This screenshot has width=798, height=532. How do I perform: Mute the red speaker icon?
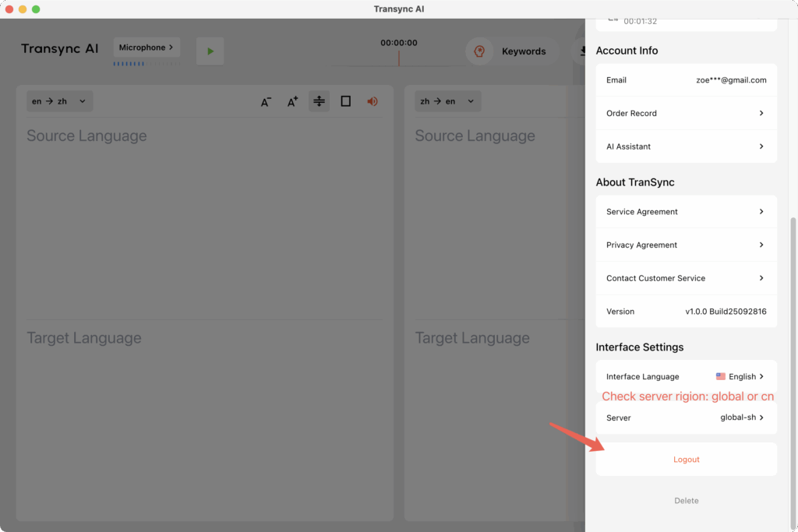pos(373,101)
